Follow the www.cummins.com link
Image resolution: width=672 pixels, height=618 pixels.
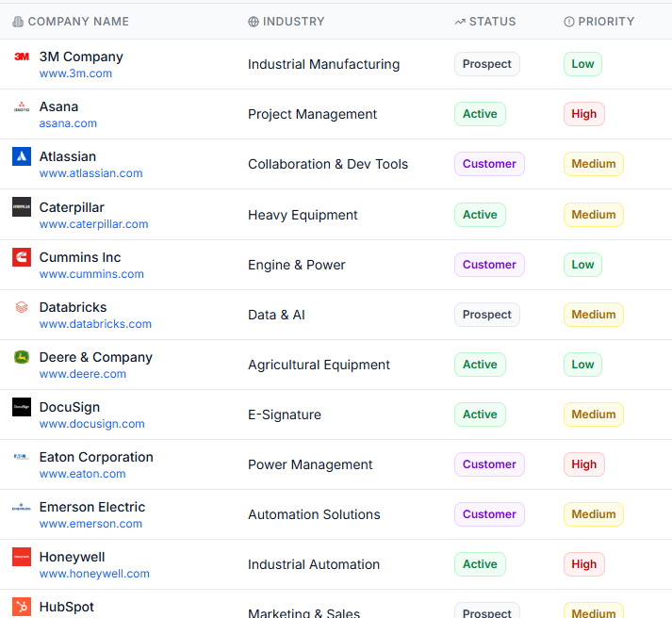point(91,274)
